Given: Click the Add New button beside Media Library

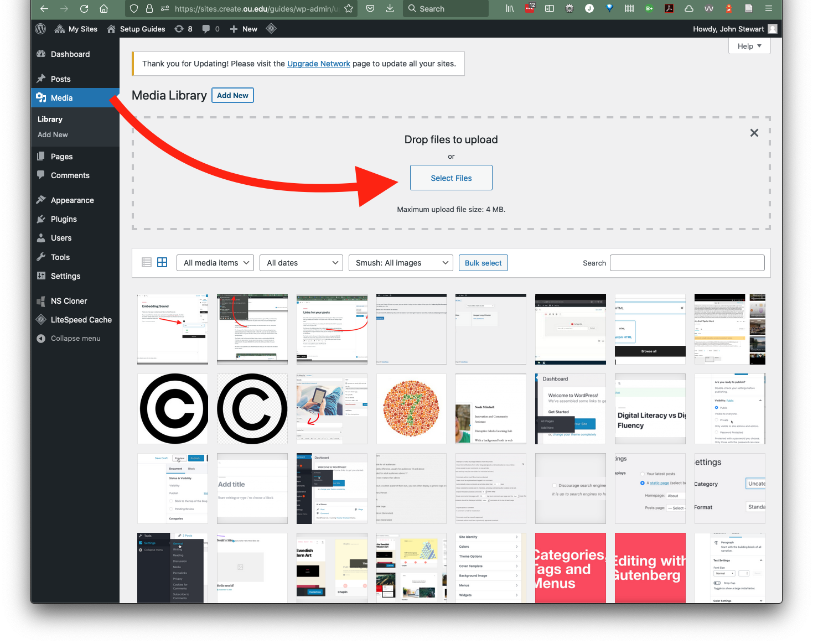Looking at the screenshot, I should tap(232, 95).
